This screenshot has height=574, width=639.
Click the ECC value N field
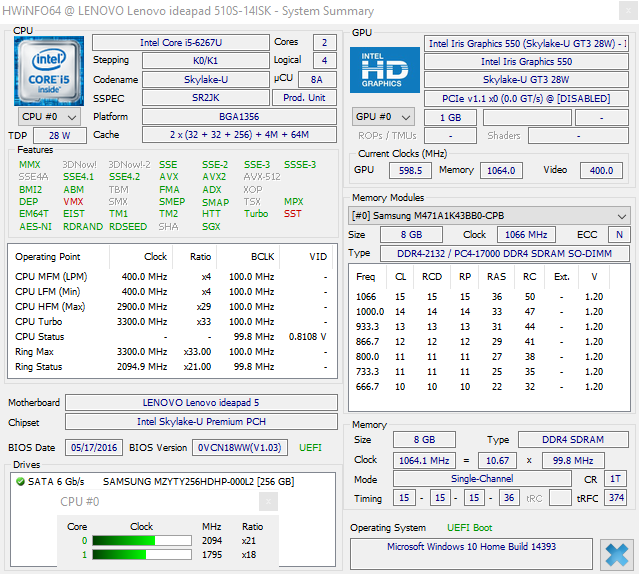click(619, 235)
